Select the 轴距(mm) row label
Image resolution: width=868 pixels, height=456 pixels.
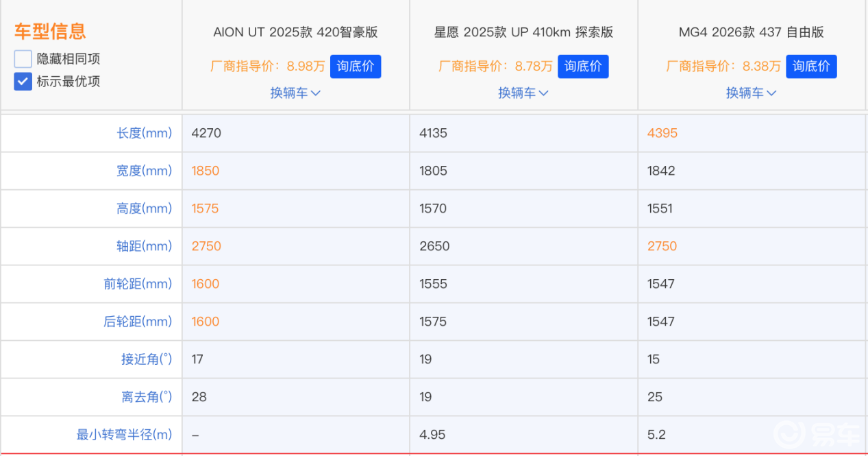coord(144,246)
